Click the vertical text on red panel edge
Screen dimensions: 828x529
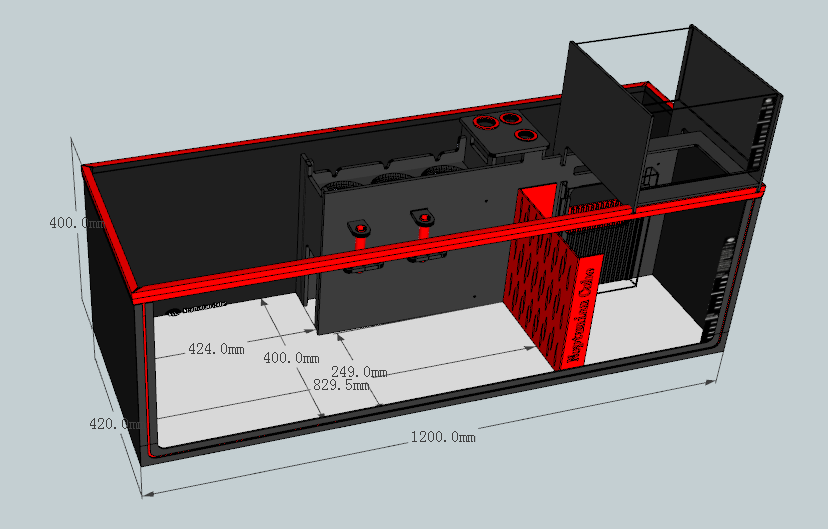click(x=583, y=312)
